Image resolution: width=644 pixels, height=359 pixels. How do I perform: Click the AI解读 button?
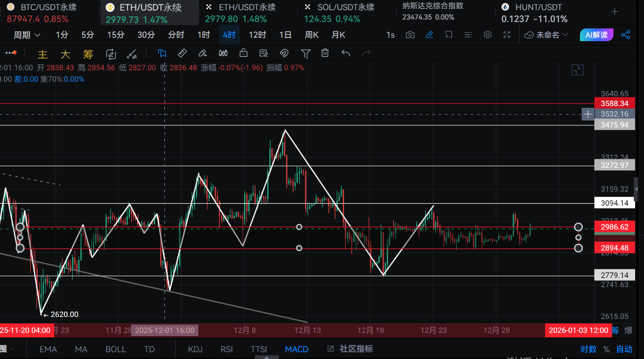point(596,35)
